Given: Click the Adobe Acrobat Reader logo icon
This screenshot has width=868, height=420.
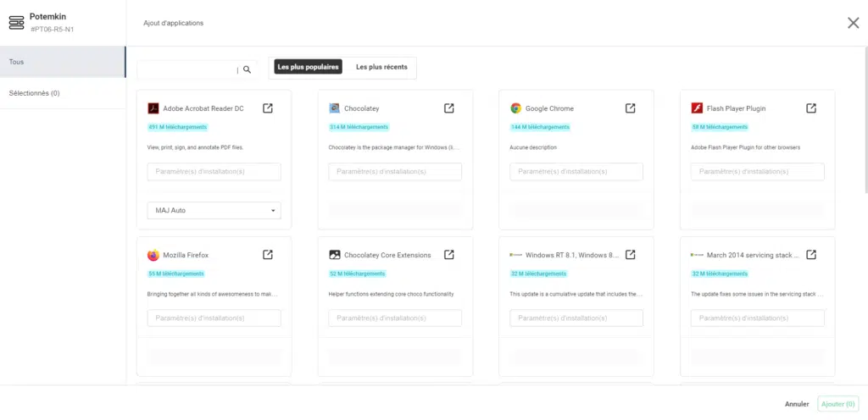Looking at the screenshot, I should click(153, 108).
